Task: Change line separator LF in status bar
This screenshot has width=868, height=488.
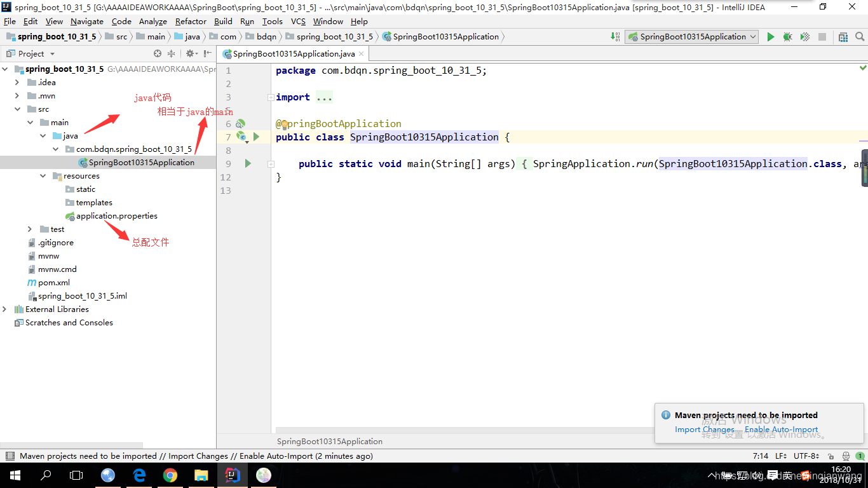Action: (782, 456)
